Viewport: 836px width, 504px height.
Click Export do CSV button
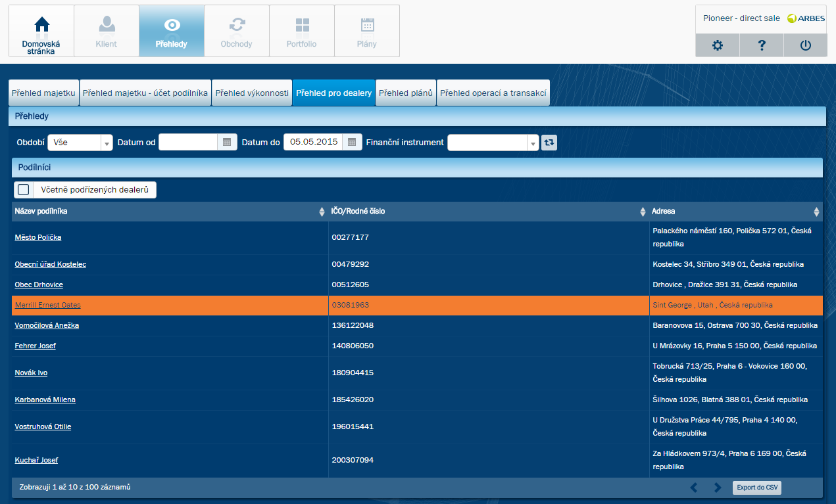[x=757, y=488]
